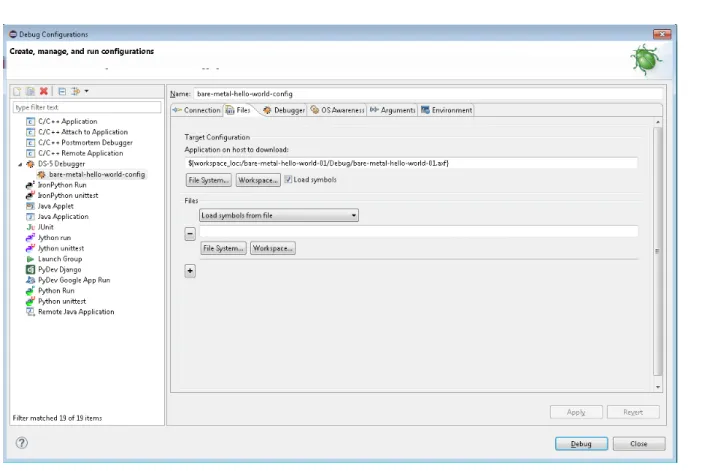Click the Debug button
Viewport: 702px width, 471px height.
click(x=581, y=444)
